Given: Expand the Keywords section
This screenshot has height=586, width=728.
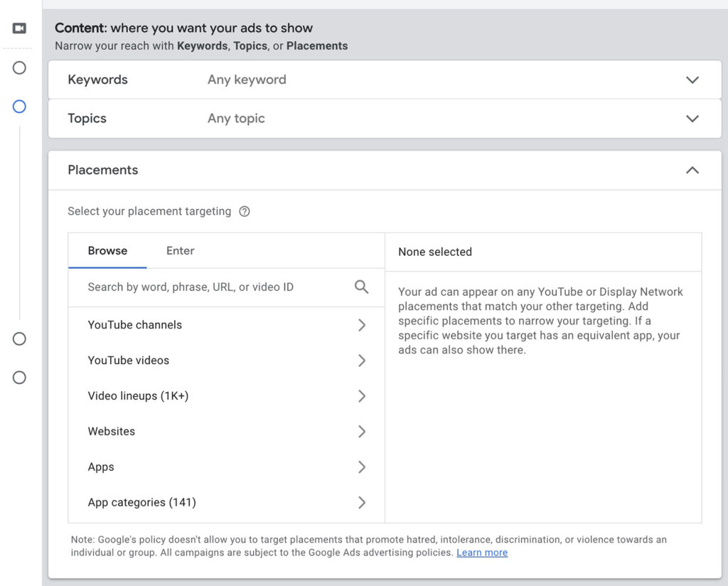Looking at the screenshot, I should coord(692,80).
